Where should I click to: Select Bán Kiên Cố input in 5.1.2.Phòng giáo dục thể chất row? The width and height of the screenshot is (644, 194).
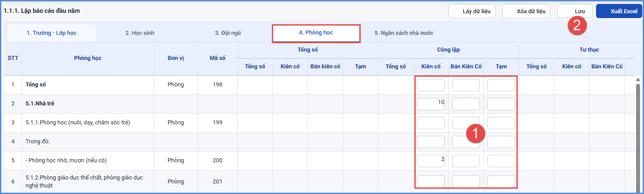pyautogui.click(x=466, y=182)
